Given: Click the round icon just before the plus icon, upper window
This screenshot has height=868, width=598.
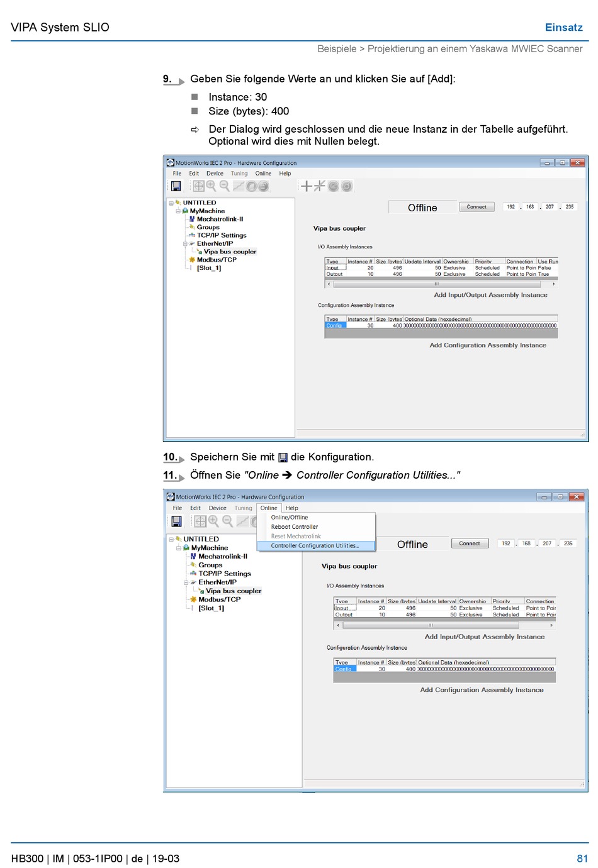Looking at the screenshot, I should point(264,186).
